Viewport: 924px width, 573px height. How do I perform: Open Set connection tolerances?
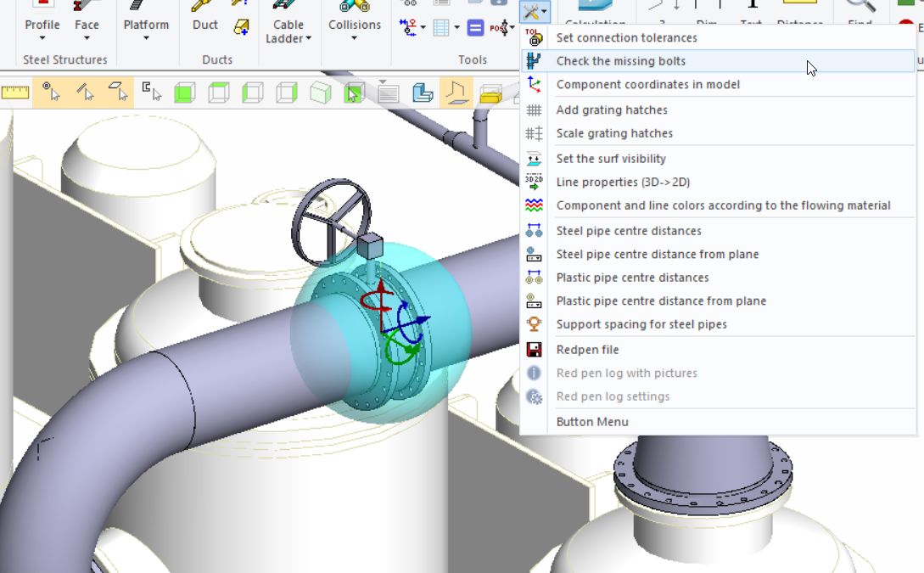[628, 37]
